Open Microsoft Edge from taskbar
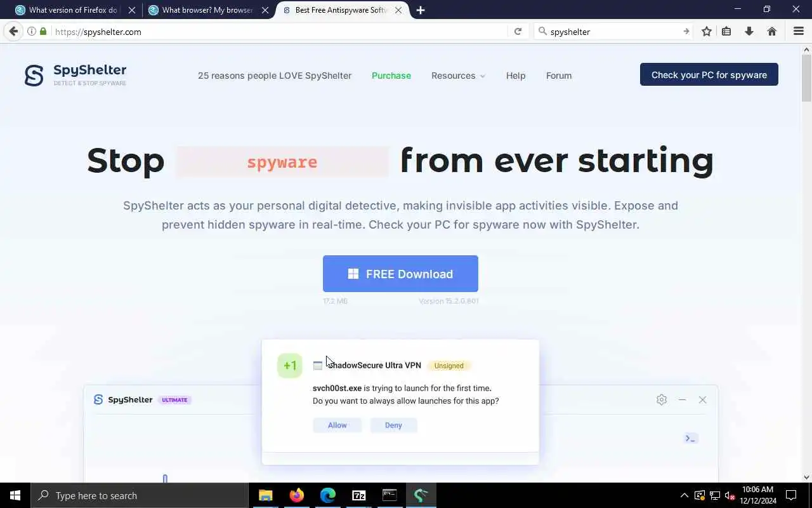Screen dimensions: 812x508 tap(327, 495)
